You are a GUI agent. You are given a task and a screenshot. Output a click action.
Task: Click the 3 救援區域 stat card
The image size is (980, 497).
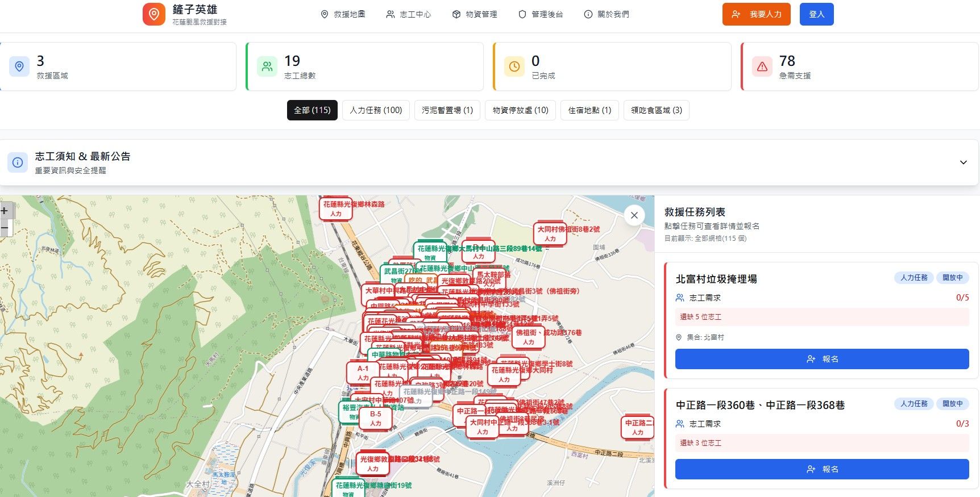point(118,66)
